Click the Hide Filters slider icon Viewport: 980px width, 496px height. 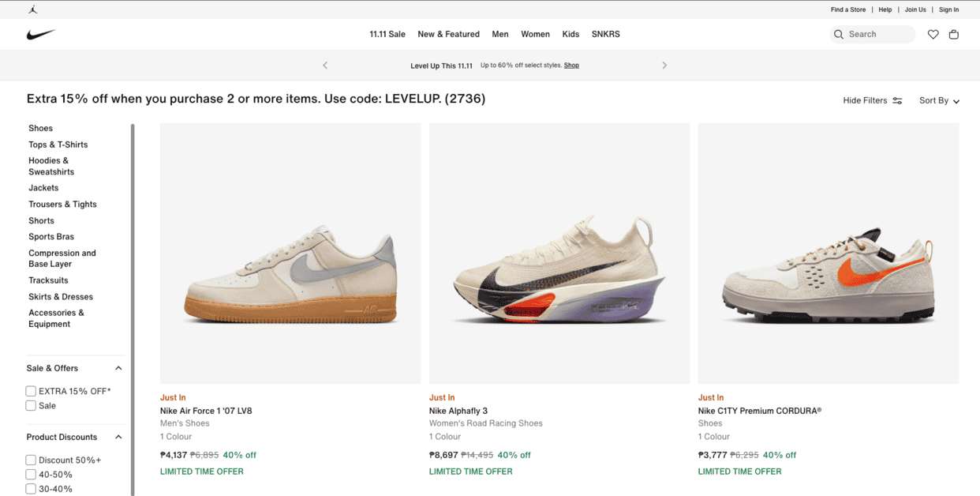pyautogui.click(x=897, y=100)
